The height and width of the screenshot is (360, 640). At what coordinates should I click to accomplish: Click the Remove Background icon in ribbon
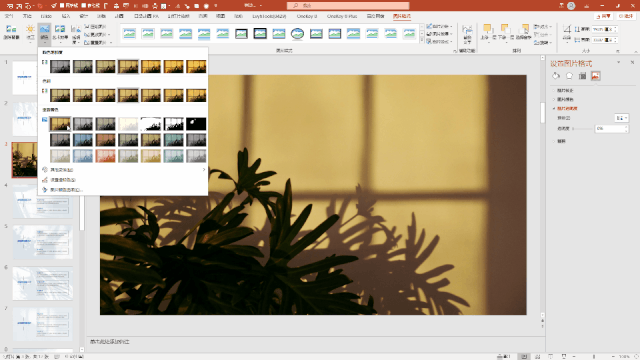click(x=11, y=32)
